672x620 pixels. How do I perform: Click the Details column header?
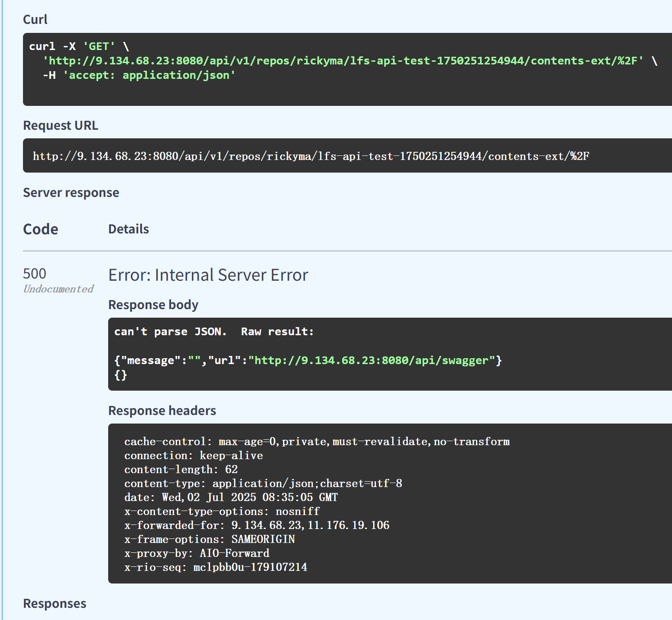click(x=128, y=229)
